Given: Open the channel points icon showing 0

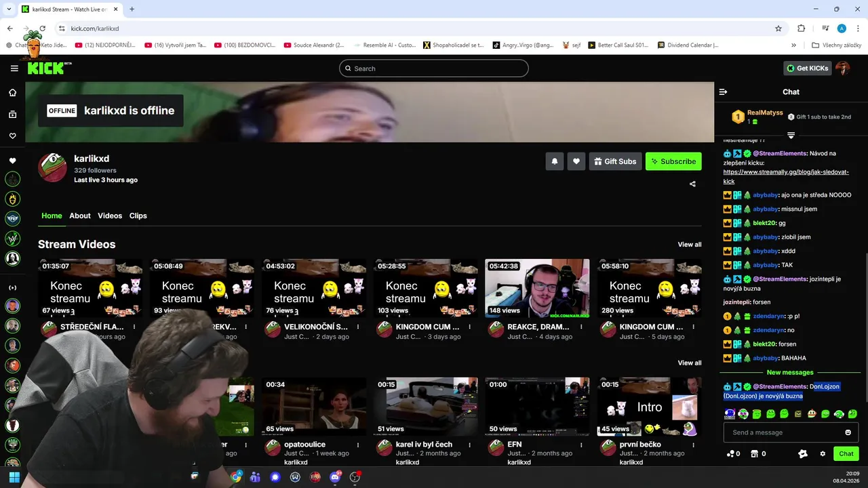Looking at the screenshot, I should 733,453.
